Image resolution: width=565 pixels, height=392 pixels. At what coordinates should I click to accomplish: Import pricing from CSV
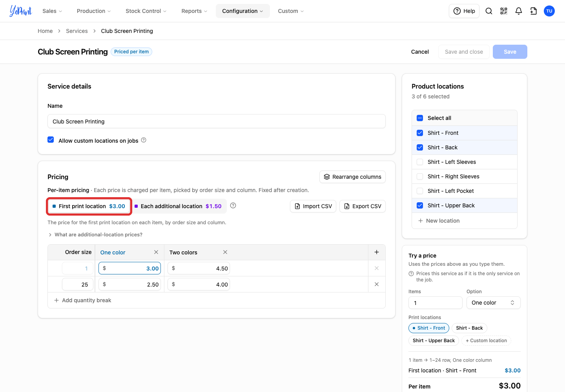pos(313,206)
